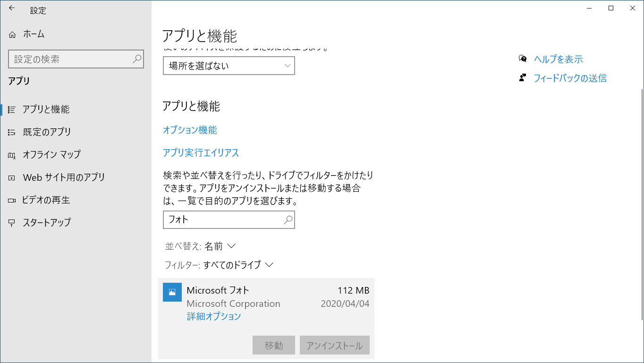This screenshot has height=363, width=644.
Task: Open Web サイト用のアプリ section
Action: [64, 177]
